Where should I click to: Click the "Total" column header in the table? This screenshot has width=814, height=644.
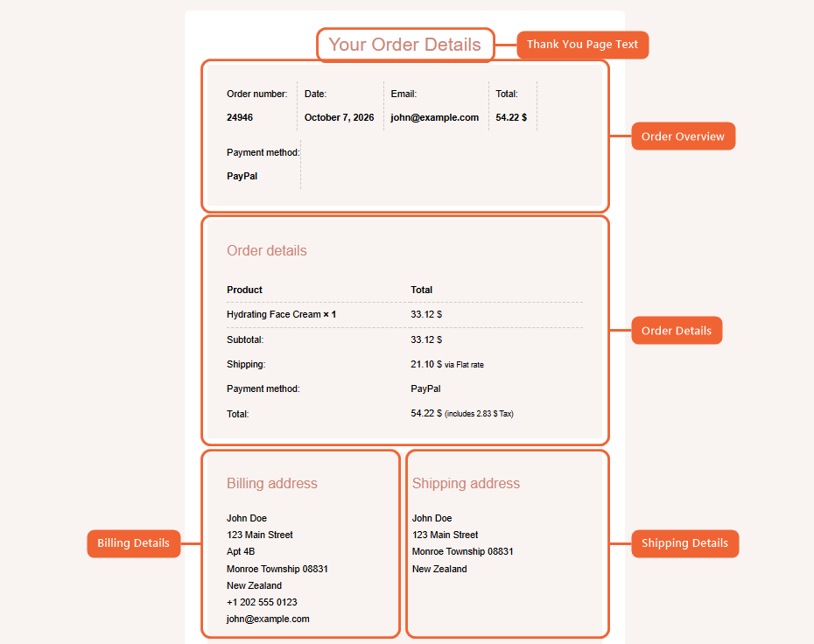tap(422, 290)
